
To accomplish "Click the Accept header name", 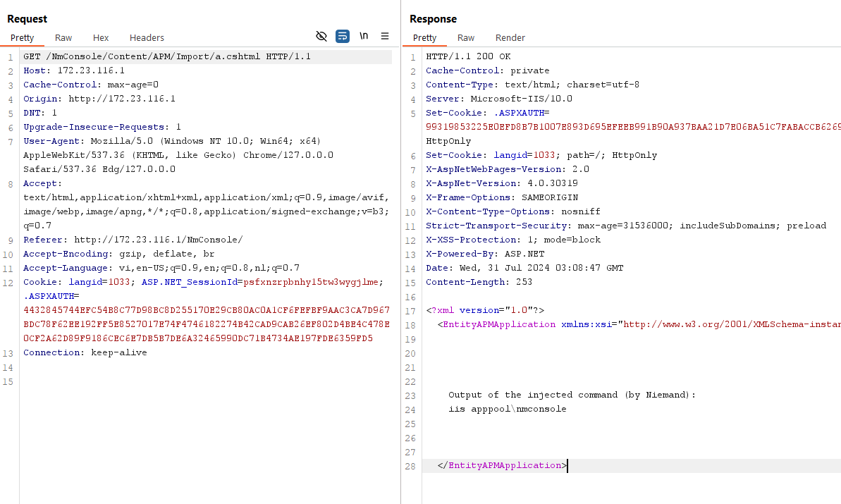I will point(42,183).
